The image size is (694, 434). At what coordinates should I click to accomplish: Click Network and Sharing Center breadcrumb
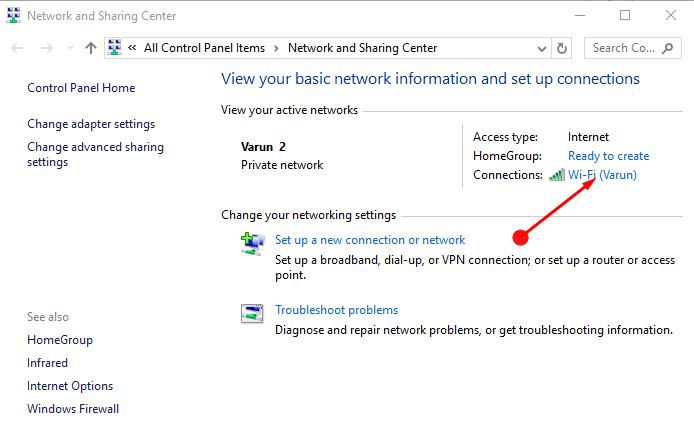pos(362,48)
